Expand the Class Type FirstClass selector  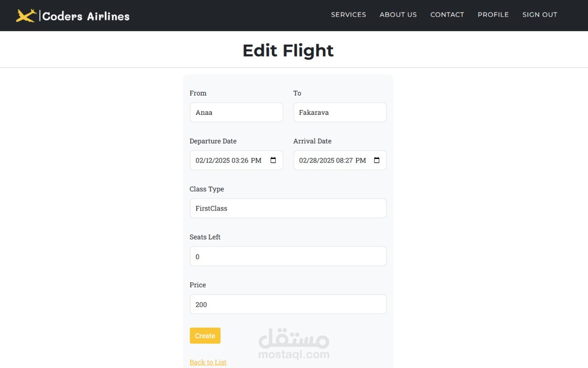[288, 208]
